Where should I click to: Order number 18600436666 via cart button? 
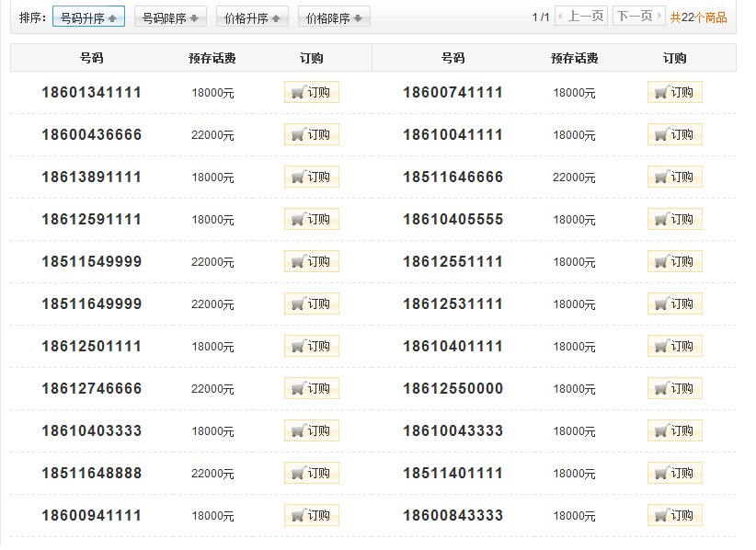pyautogui.click(x=311, y=134)
